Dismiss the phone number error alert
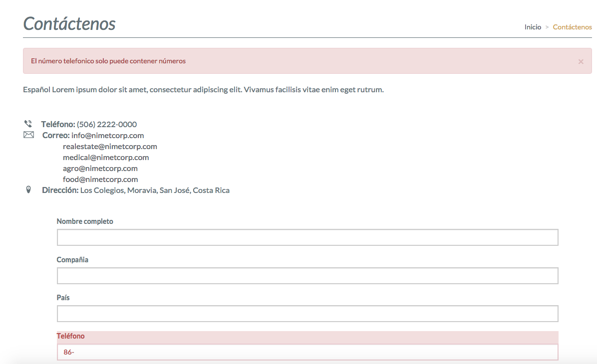 (x=581, y=61)
